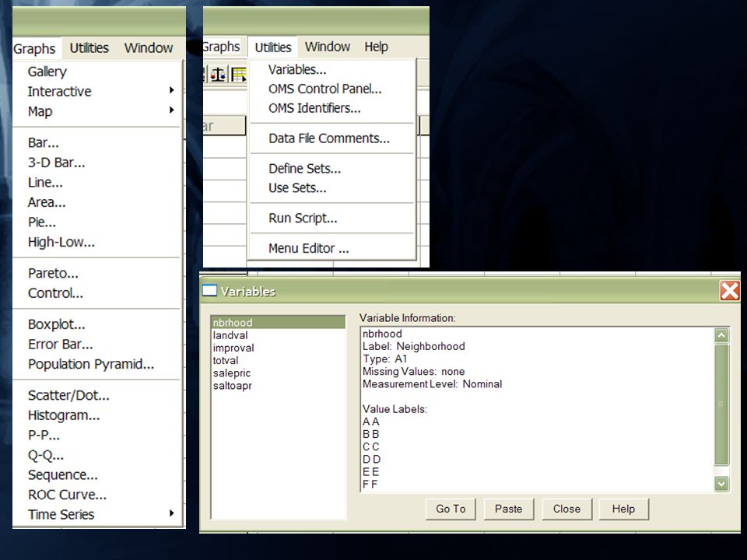Click the Help menu in the menu bar
This screenshot has width=747, height=560.
(377, 47)
